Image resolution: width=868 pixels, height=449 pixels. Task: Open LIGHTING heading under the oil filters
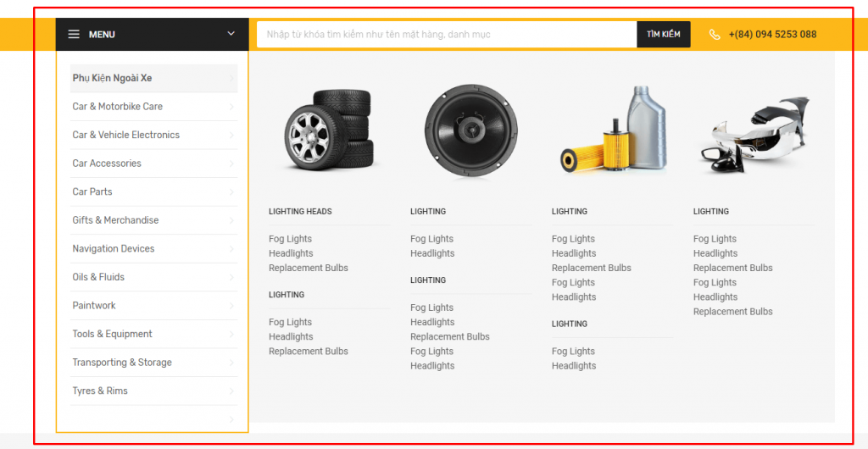coord(569,211)
